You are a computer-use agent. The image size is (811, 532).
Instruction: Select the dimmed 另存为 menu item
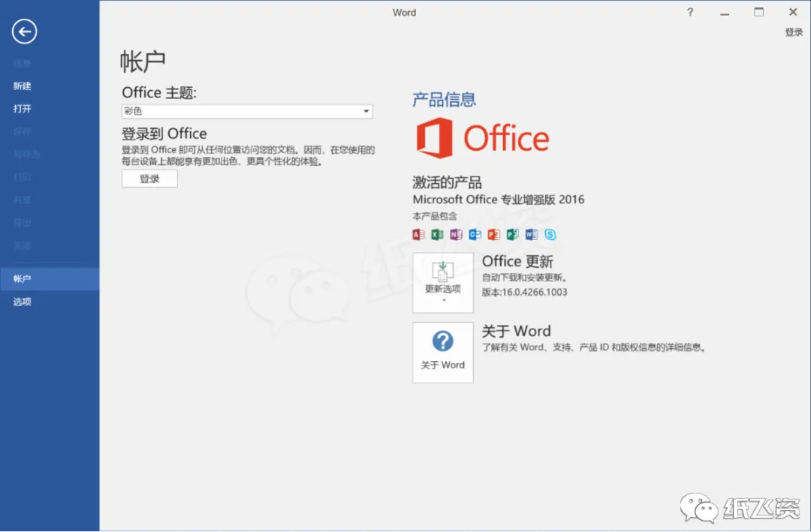pyautogui.click(x=26, y=154)
